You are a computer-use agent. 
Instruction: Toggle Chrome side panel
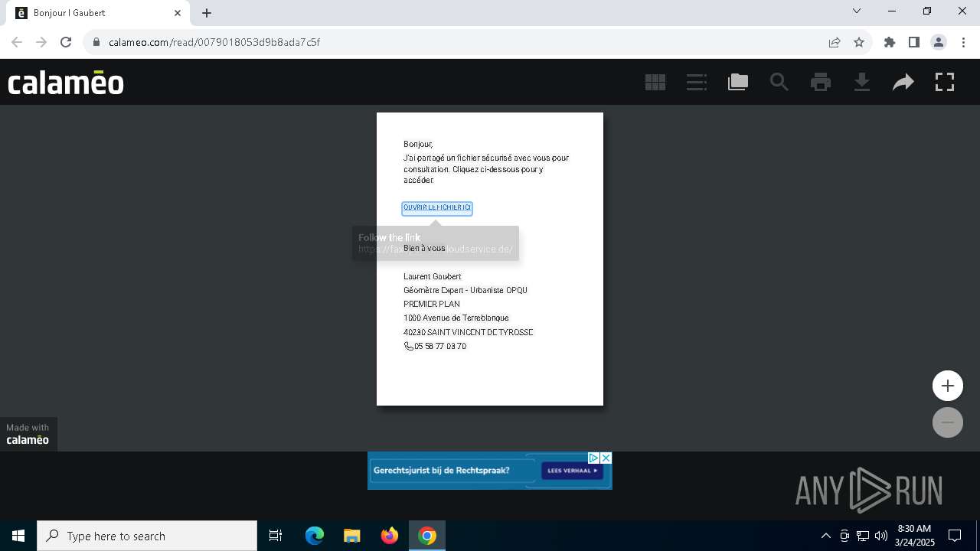tap(914, 42)
